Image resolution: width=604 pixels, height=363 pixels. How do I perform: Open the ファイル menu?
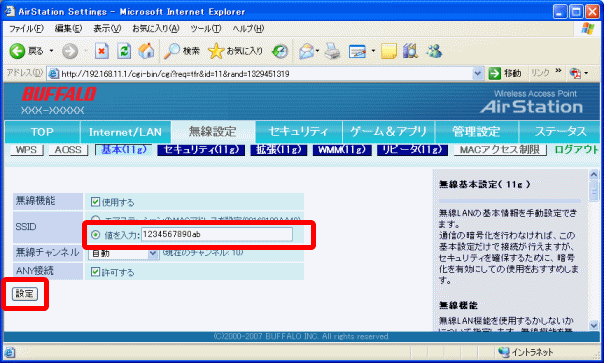point(26,29)
